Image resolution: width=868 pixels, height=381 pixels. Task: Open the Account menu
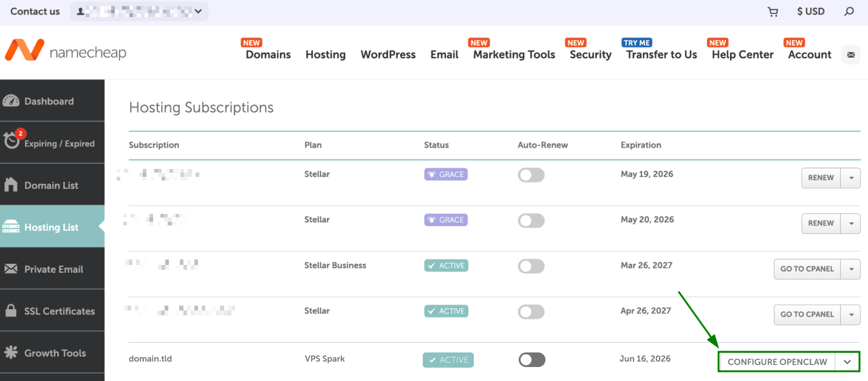[810, 55]
